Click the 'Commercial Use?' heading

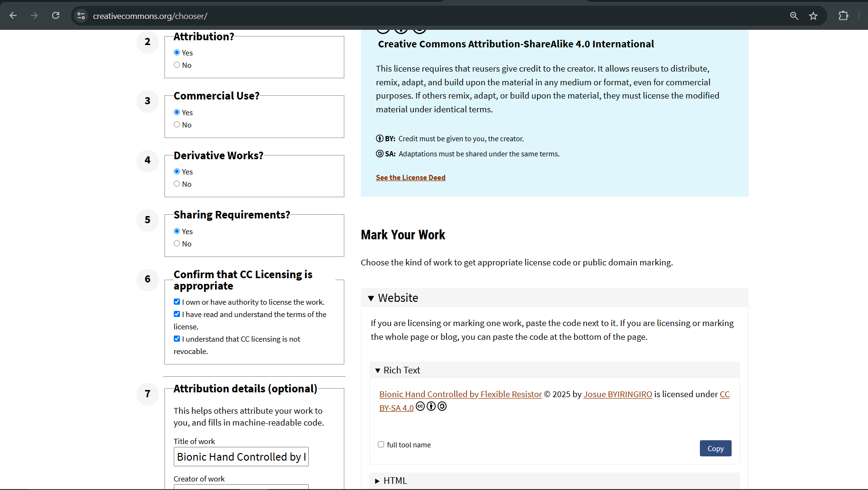tap(216, 96)
